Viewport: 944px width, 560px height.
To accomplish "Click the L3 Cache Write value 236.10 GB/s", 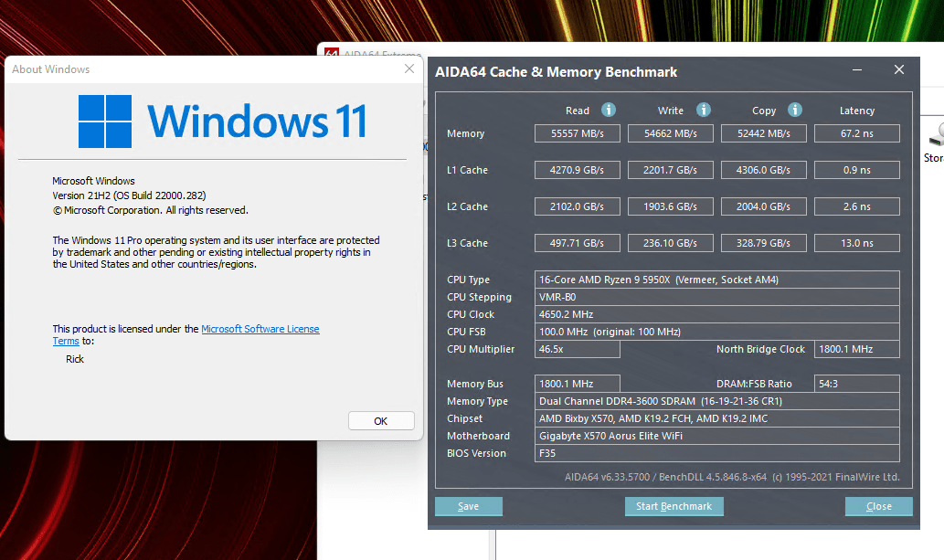I will click(x=671, y=243).
